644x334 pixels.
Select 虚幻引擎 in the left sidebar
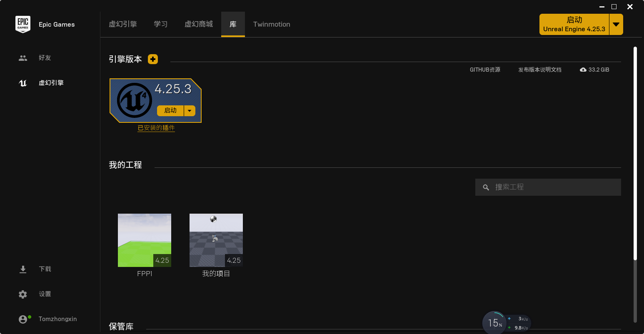[41, 83]
